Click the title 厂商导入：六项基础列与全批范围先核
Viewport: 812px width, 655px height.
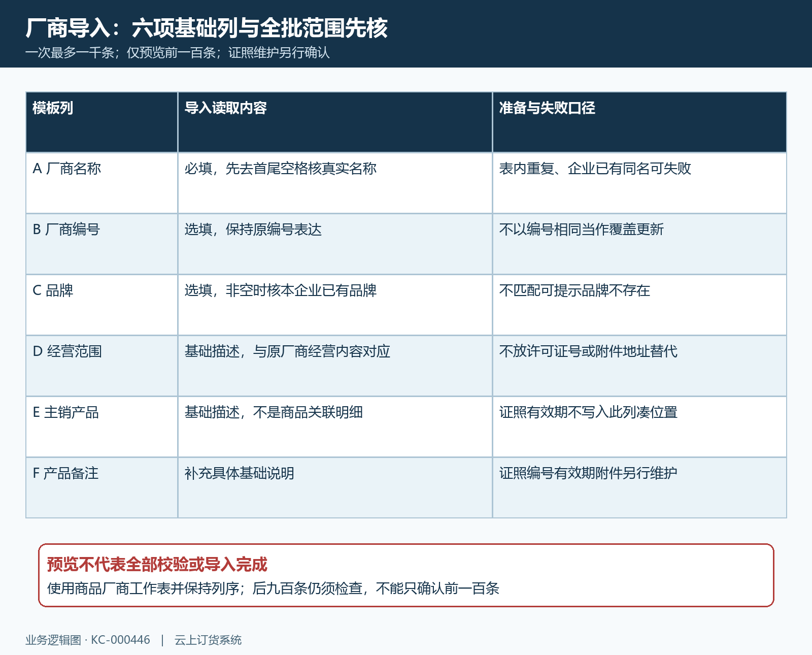[207, 27]
